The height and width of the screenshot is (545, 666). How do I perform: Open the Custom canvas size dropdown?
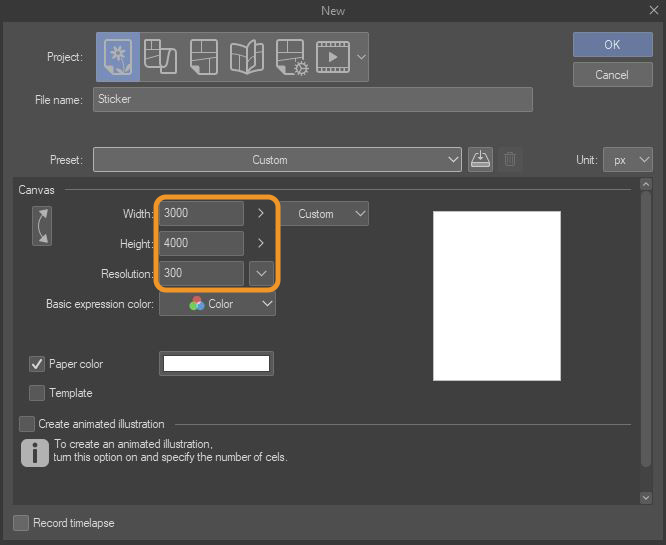[x=324, y=214]
